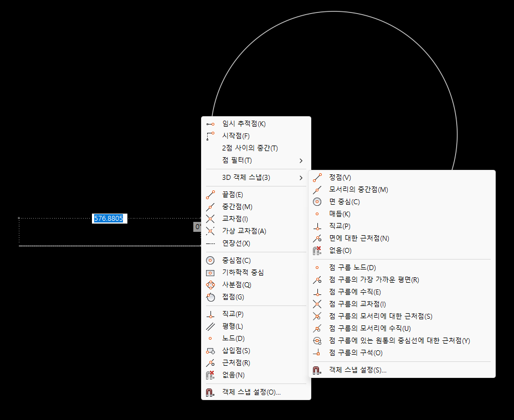514x420 pixels.
Task: Click the 중심점(C) center icon
Action: click(x=210, y=261)
